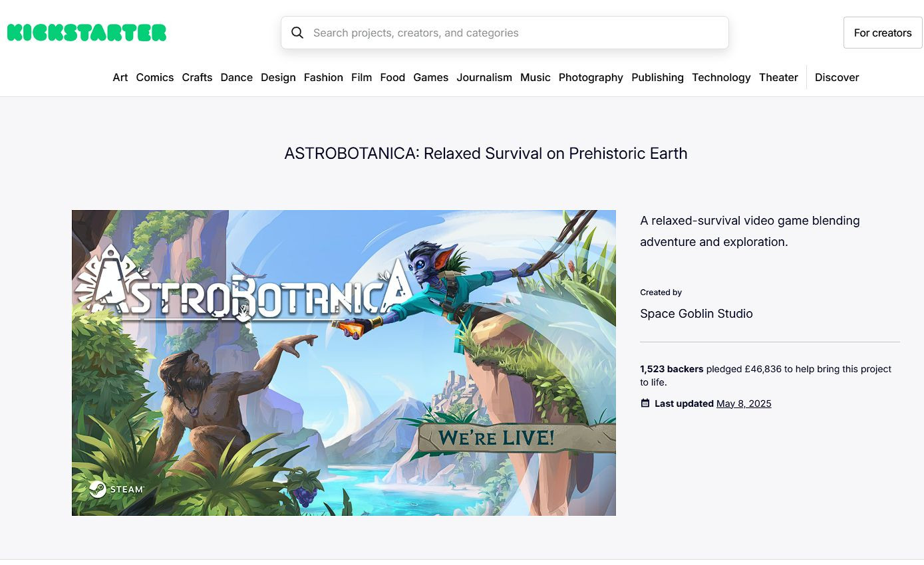Click the '1,523 backers' text
The height and width of the screenshot is (565, 924).
pyautogui.click(x=672, y=369)
